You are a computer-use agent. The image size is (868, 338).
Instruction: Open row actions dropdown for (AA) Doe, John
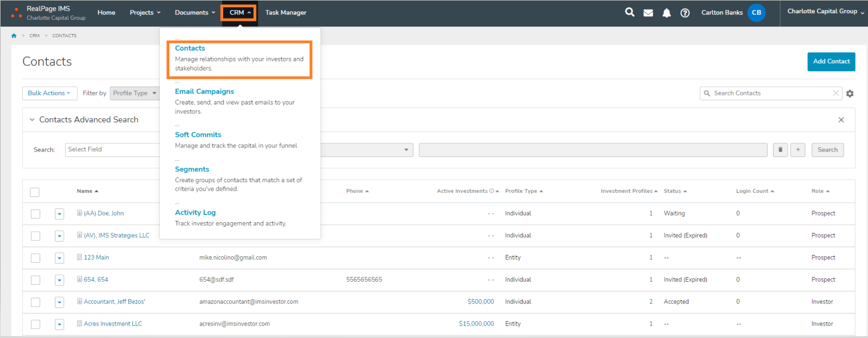click(60, 214)
